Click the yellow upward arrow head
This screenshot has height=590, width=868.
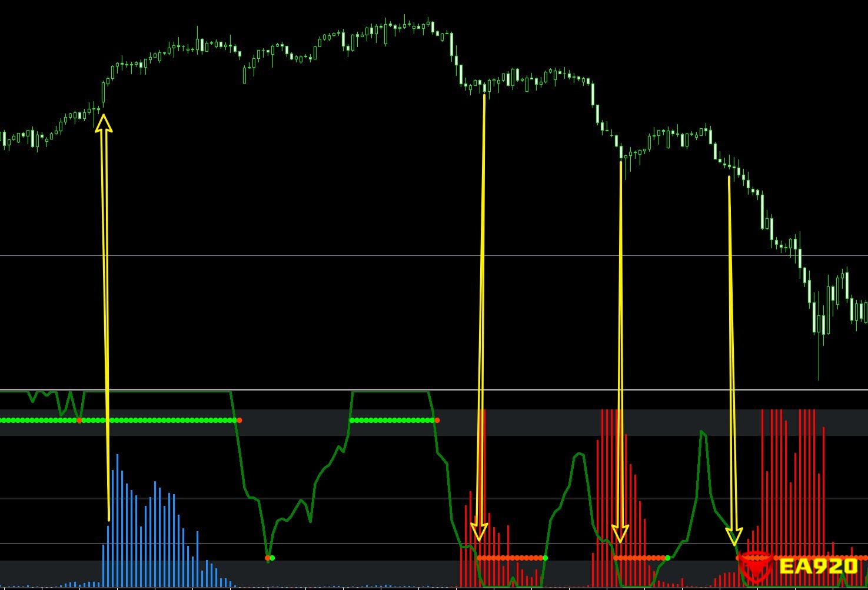coord(104,122)
